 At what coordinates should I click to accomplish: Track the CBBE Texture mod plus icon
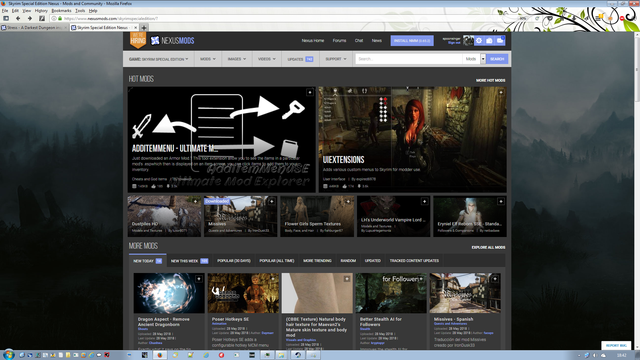click(x=347, y=279)
